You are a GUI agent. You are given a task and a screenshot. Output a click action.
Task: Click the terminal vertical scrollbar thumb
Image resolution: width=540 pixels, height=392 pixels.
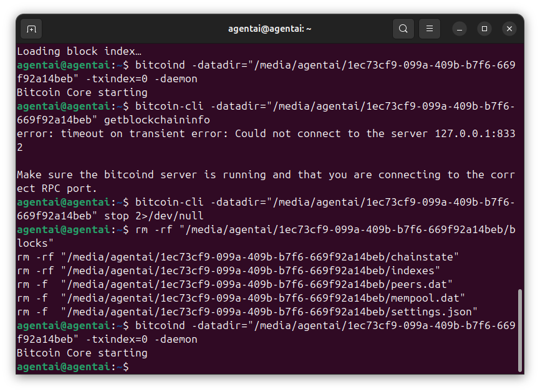520,330
